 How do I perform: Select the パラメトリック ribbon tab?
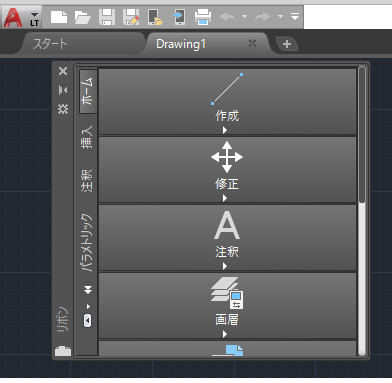[x=86, y=243]
